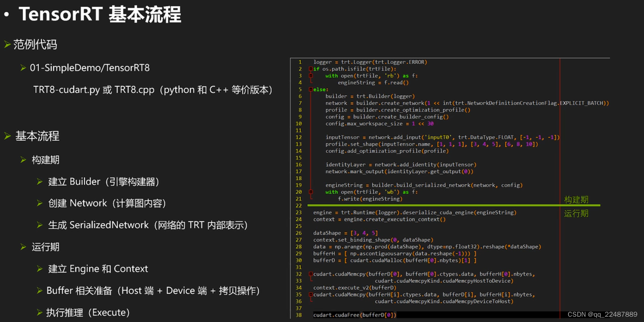Collapse the fold marker at line 32 cudaMemcpy
Image resolution: width=644 pixels, height=322 pixels.
point(311,274)
